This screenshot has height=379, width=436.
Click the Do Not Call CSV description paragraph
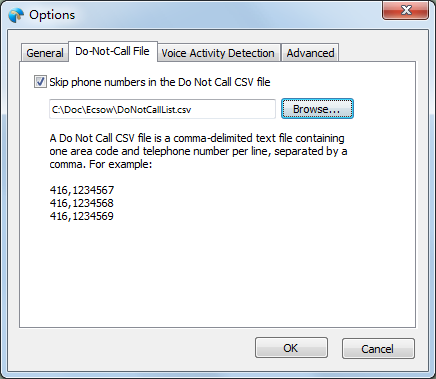coord(198,151)
